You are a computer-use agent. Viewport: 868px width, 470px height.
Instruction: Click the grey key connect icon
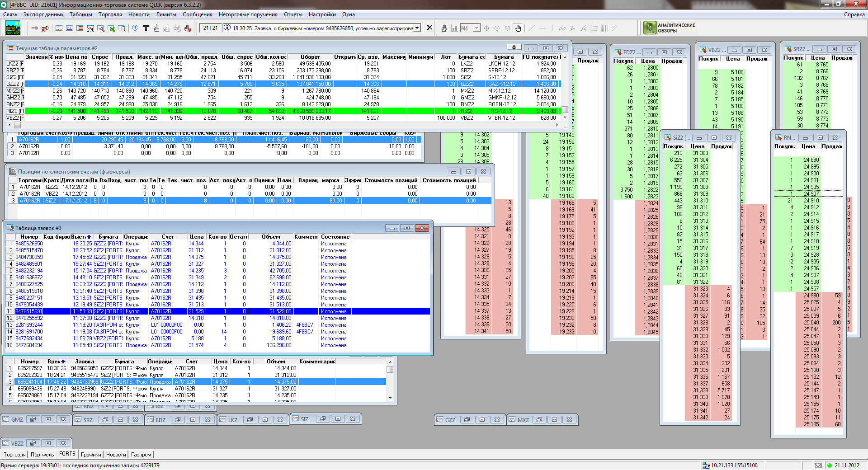pos(34,28)
